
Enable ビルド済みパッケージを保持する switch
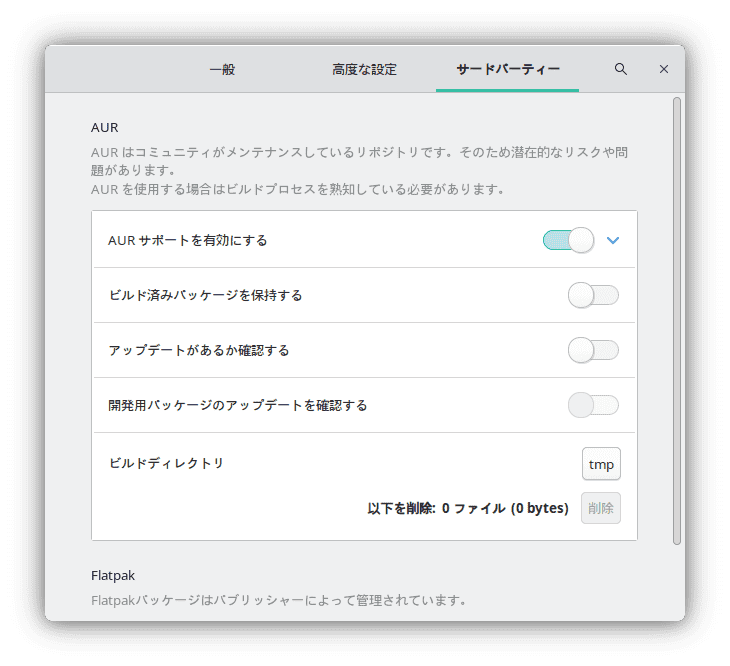(593, 295)
